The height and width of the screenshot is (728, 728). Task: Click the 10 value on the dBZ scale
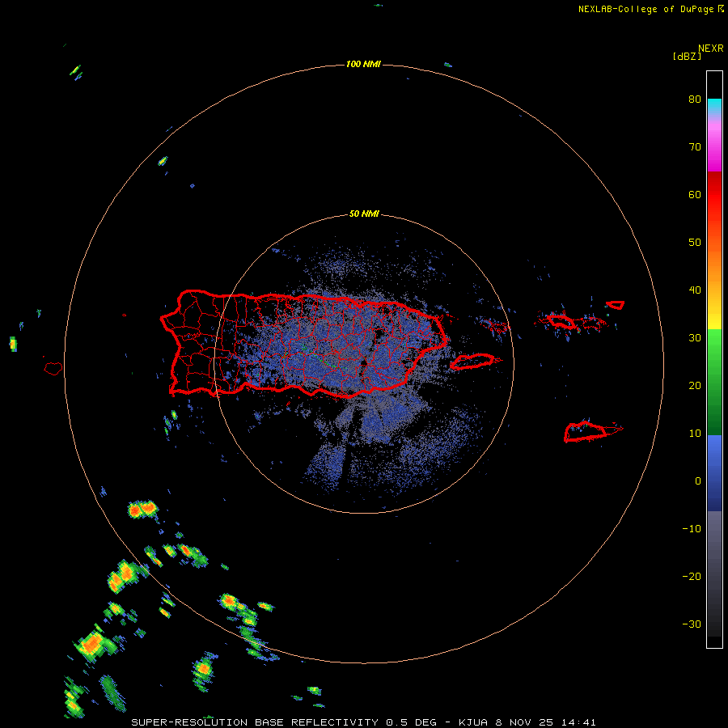pos(695,434)
